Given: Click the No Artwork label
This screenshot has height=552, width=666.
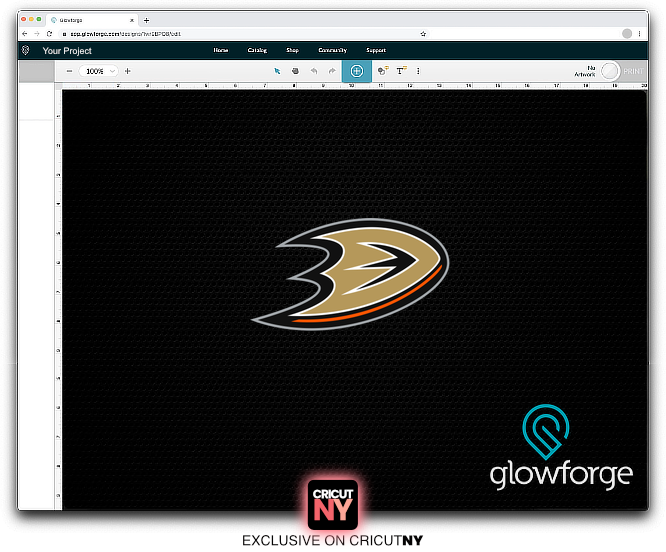Looking at the screenshot, I should pyautogui.click(x=585, y=71).
